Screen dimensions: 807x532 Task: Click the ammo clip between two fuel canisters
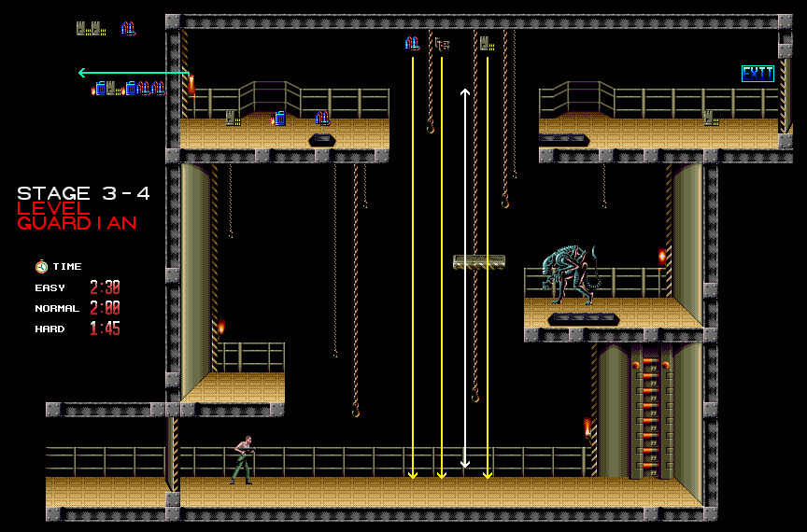pyautogui.click(x=114, y=89)
